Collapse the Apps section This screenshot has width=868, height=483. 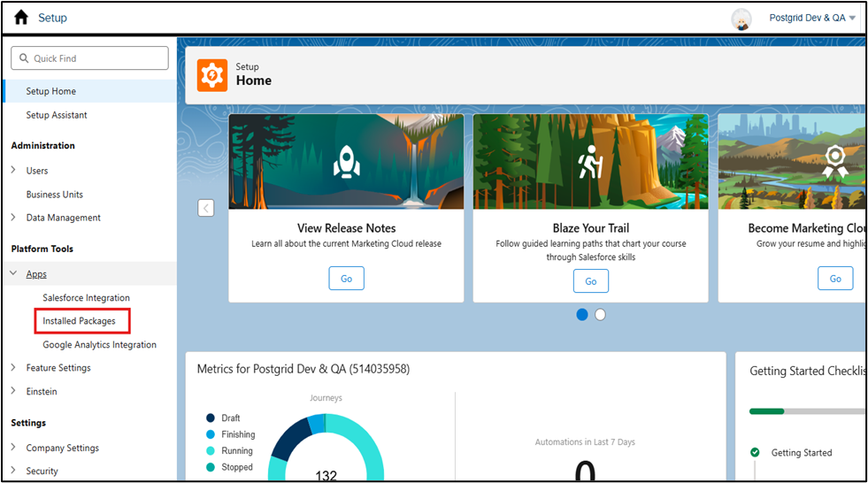13,273
